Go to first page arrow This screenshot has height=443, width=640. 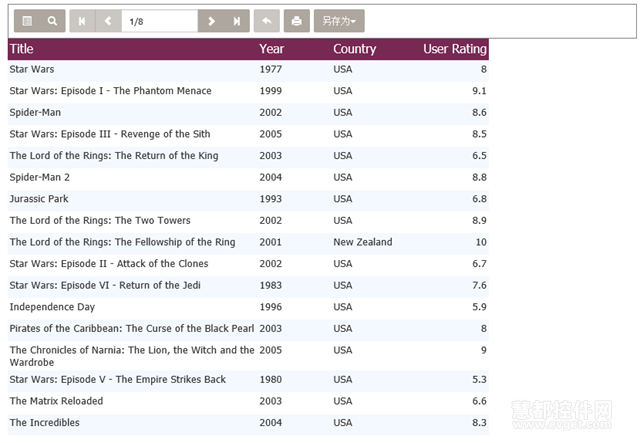[82, 21]
